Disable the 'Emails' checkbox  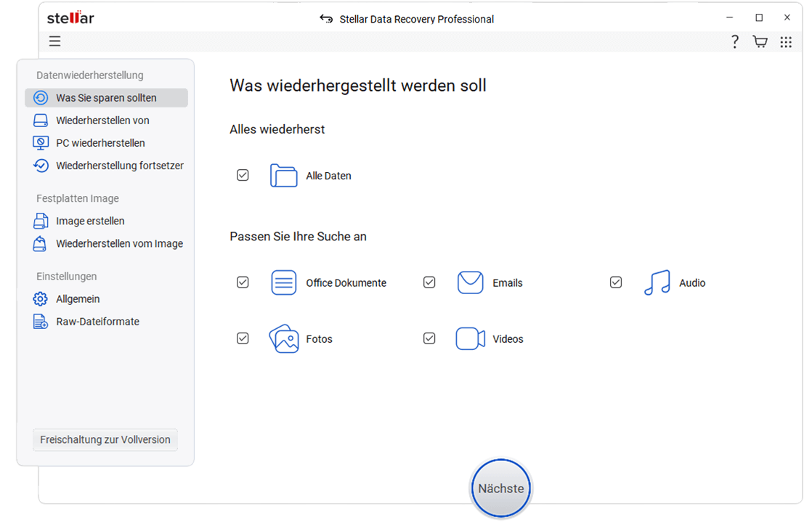click(x=429, y=282)
